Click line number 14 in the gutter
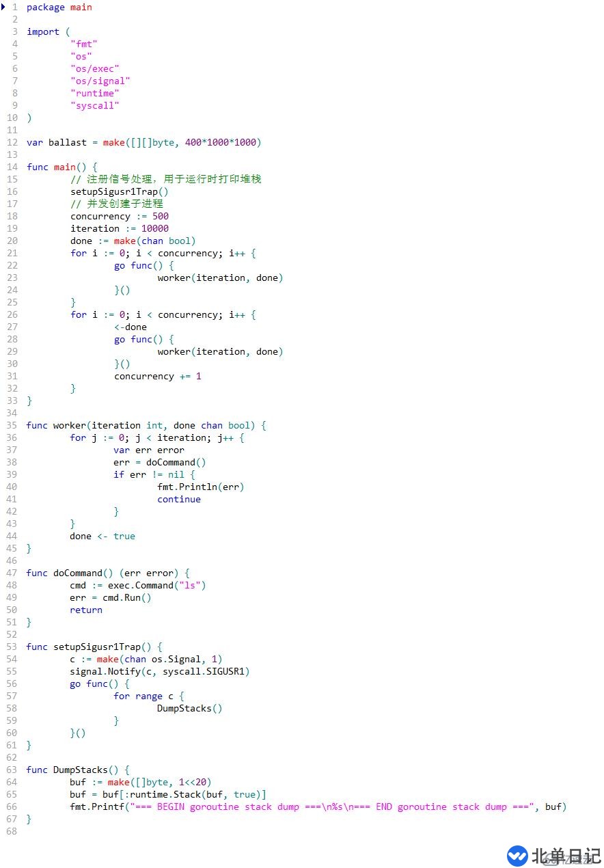Image resolution: width=604 pixels, height=868 pixels. [x=12, y=167]
